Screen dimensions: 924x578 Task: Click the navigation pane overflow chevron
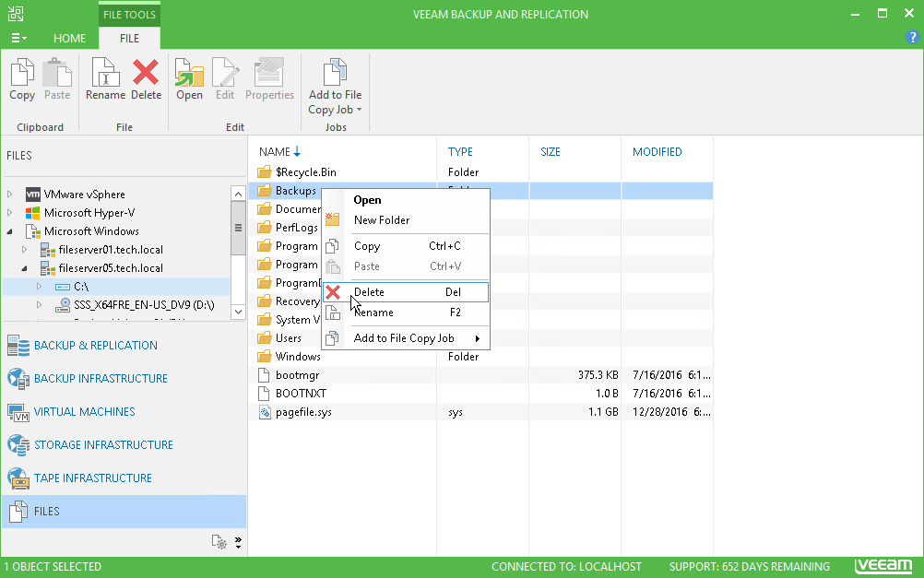coord(238,542)
